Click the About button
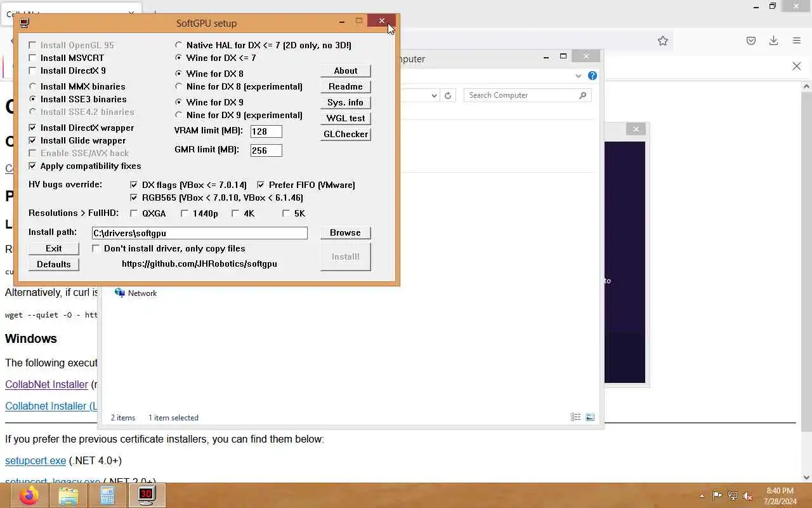 pyautogui.click(x=346, y=70)
